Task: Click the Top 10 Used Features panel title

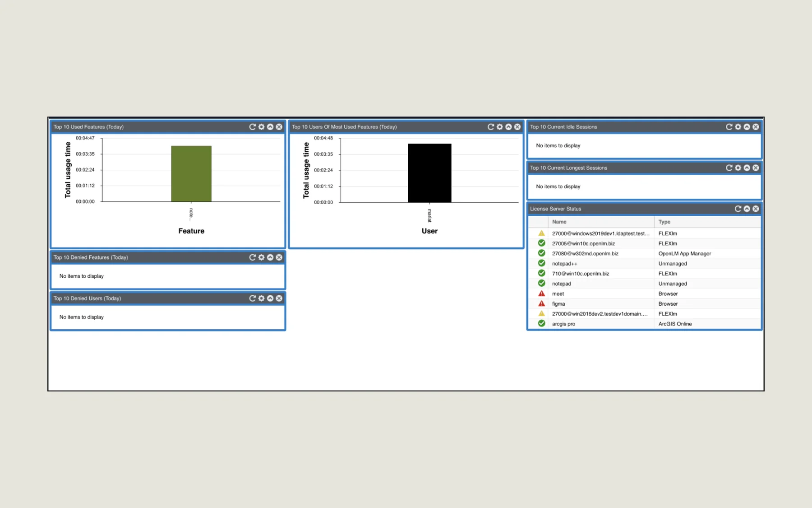Action: (88, 127)
